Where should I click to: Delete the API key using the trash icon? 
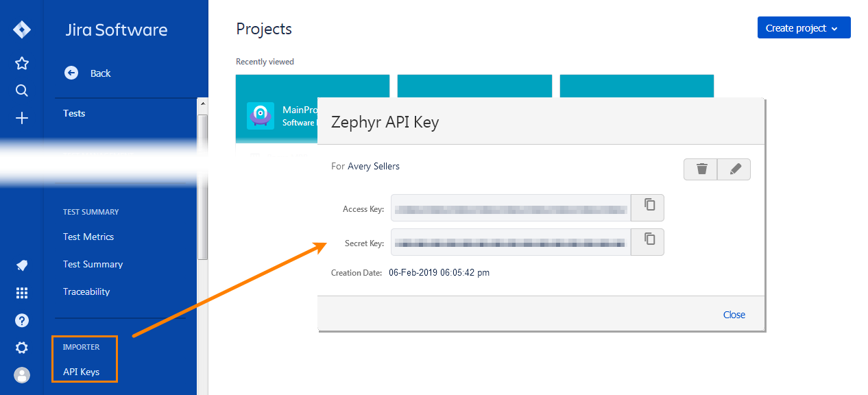(x=700, y=169)
